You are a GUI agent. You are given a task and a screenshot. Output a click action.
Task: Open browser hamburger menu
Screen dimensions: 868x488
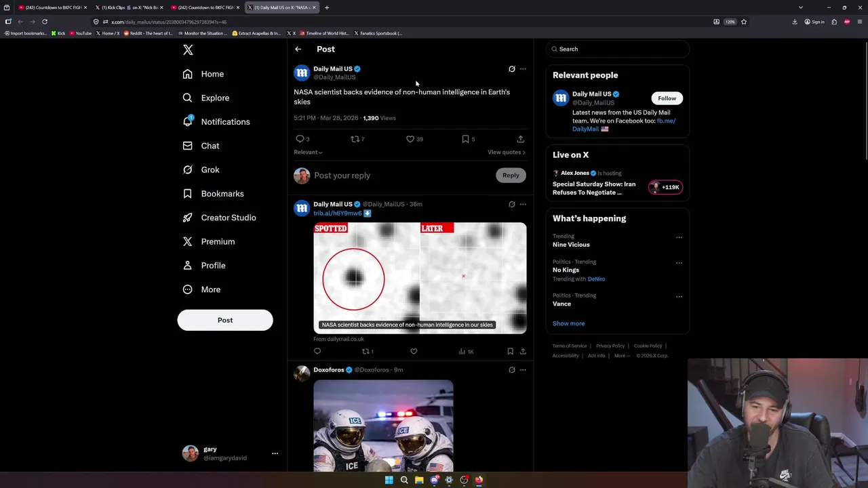point(860,22)
